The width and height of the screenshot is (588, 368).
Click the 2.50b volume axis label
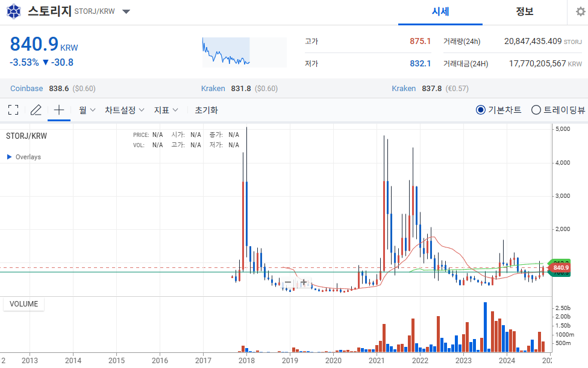pyautogui.click(x=563, y=308)
